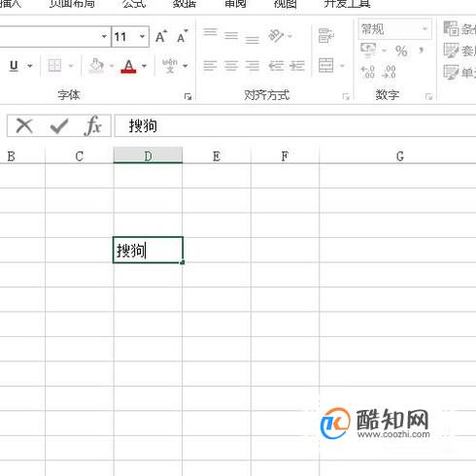Open the font size dropdown showing 11

(142, 36)
